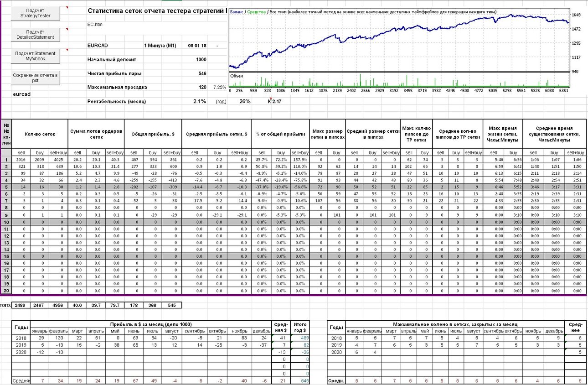Click the Объем volume chart
Screen dimensions: 588x385
400,79
